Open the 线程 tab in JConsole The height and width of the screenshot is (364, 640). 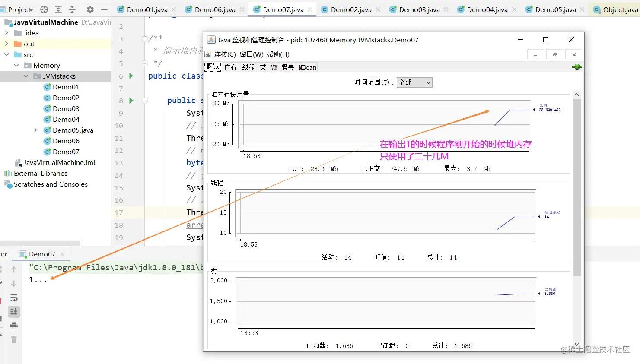(248, 67)
